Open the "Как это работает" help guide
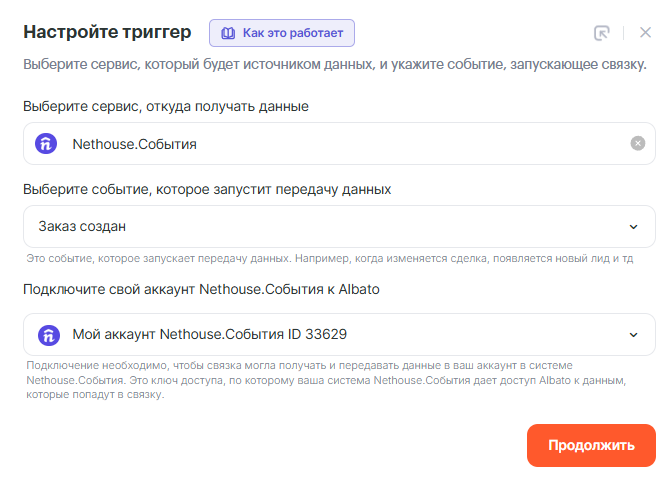The image size is (672, 483). point(282,33)
